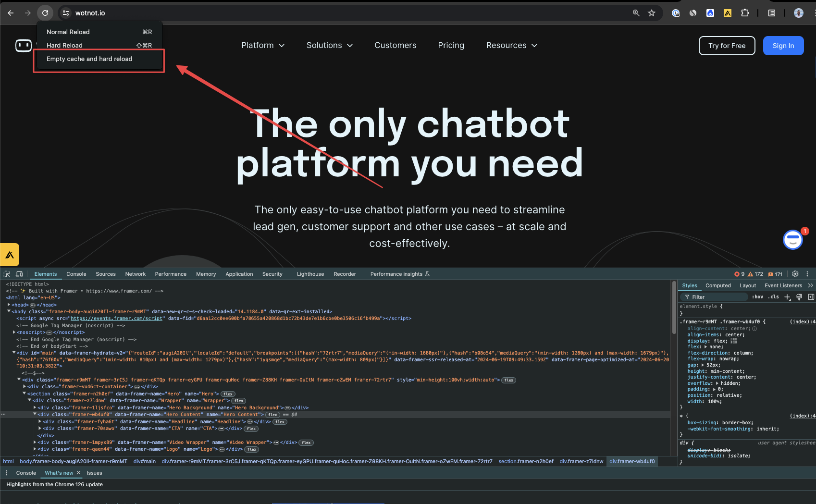Click the new style rule plus icon

[787, 297]
